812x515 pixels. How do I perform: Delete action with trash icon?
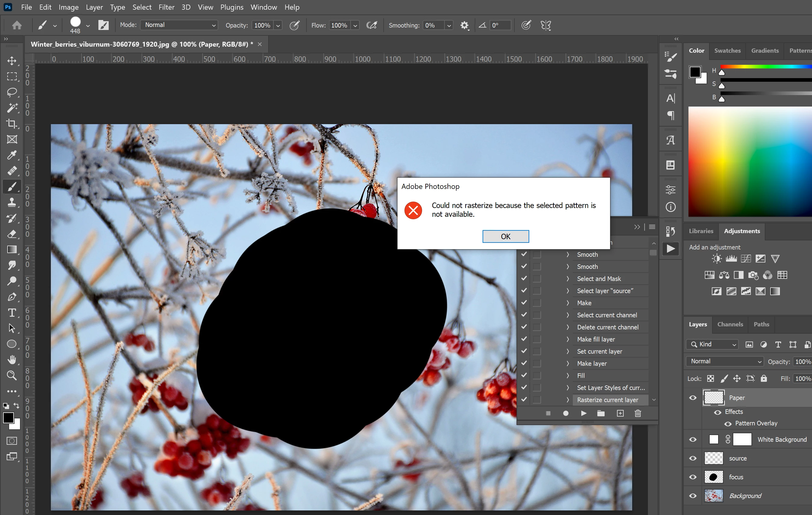pyautogui.click(x=638, y=413)
